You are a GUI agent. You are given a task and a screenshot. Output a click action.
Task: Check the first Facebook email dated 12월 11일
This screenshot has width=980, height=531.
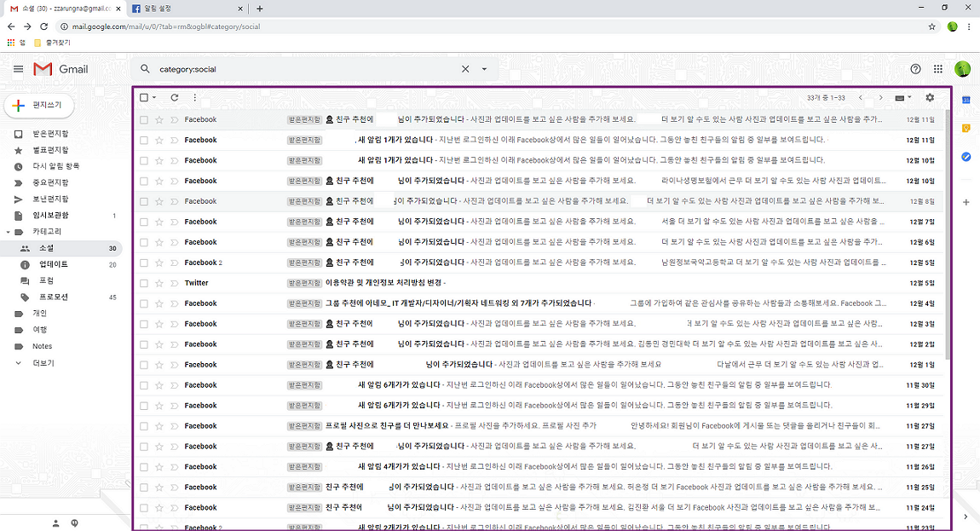(144, 119)
